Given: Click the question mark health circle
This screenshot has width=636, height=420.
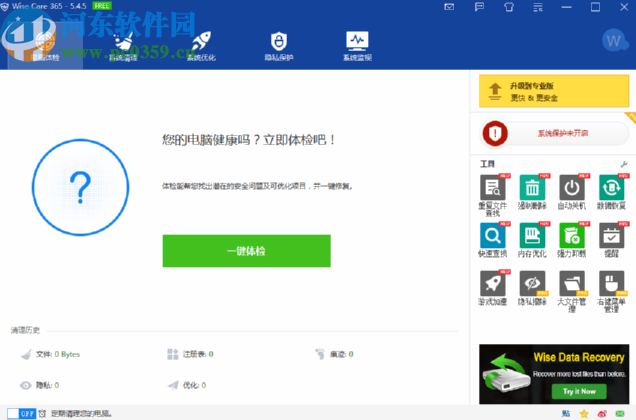Looking at the screenshot, I should tap(80, 187).
